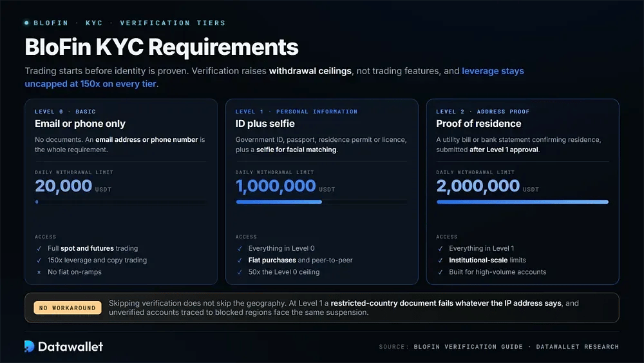Click the blue 'leverage stays uncapped at 150x on every tier' text
The width and height of the screenshot is (644, 363).
274,77
